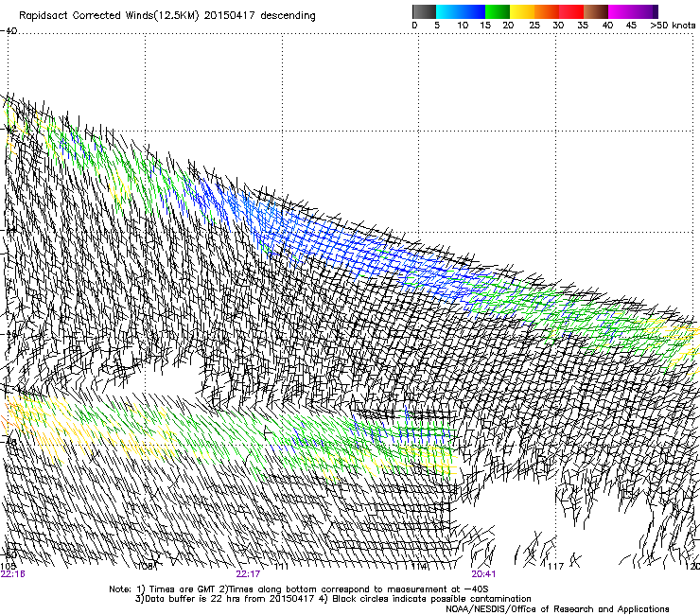The image size is (700, 615).
Task: Click the '22:16' time stamp
Action: (x=13, y=574)
